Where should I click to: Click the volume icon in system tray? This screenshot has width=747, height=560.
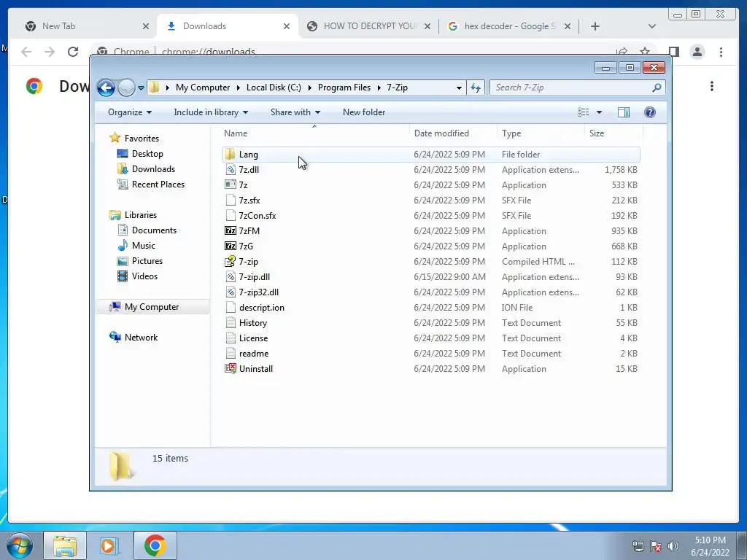coord(673,546)
